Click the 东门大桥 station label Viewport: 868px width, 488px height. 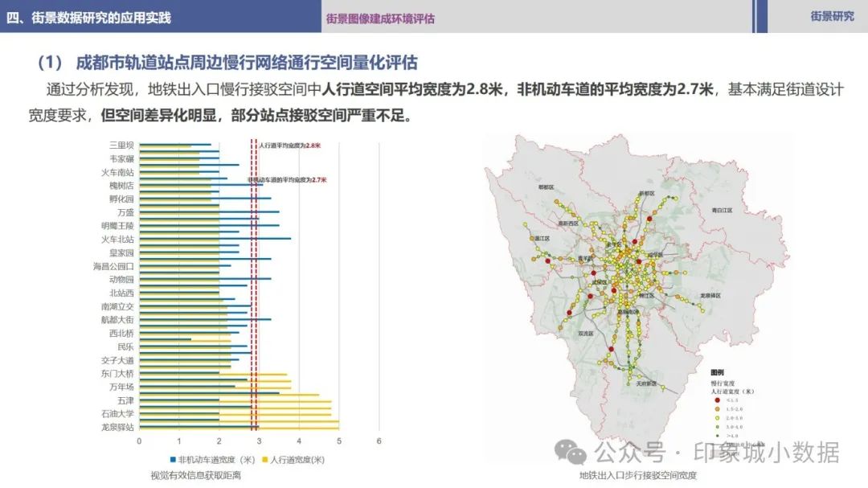pos(117,374)
